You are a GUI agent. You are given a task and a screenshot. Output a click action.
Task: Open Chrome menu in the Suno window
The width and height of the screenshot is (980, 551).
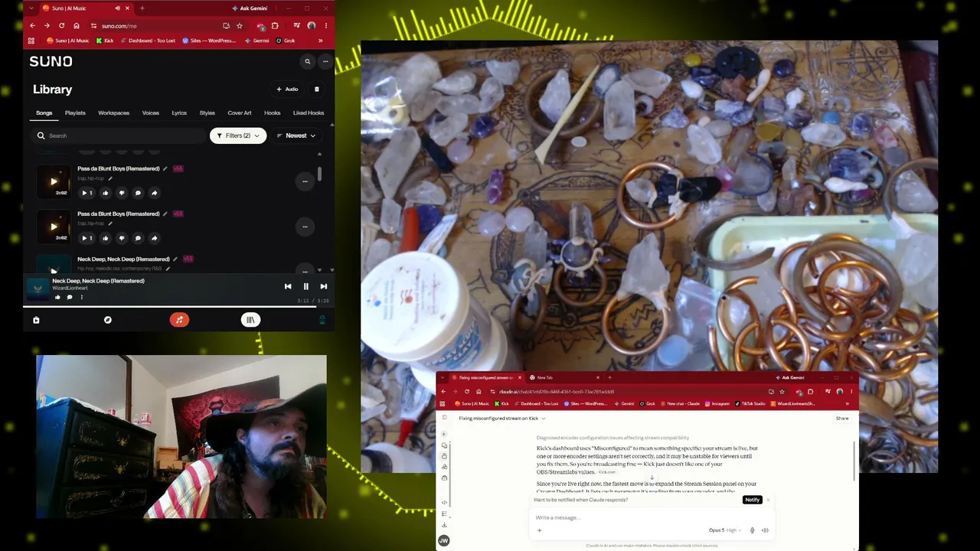325,25
